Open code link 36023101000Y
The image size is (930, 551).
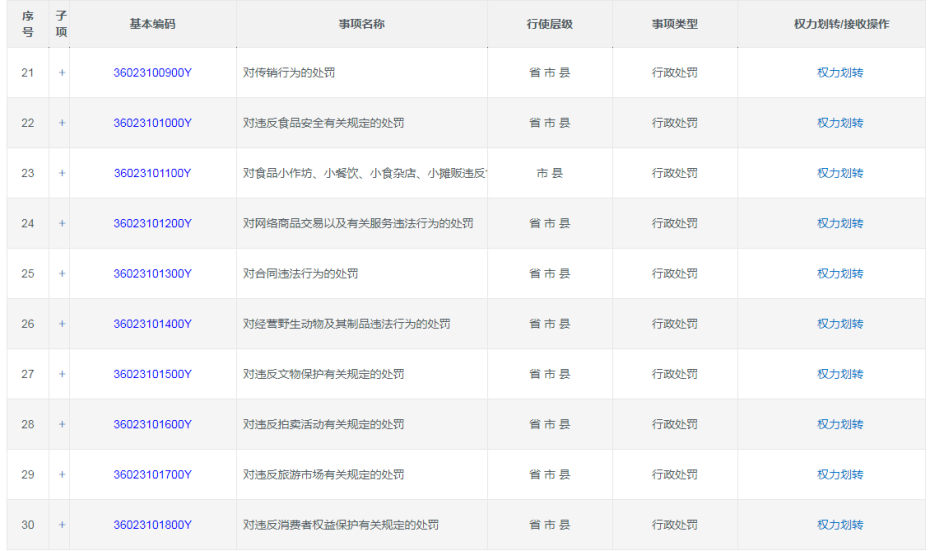tap(152, 123)
